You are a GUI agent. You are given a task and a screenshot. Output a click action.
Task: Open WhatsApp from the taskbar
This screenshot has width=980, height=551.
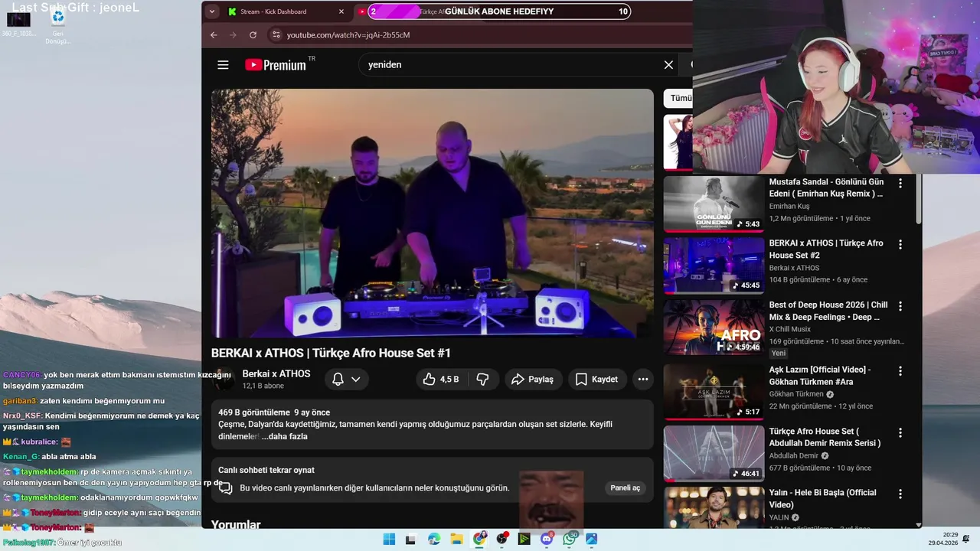tap(570, 539)
